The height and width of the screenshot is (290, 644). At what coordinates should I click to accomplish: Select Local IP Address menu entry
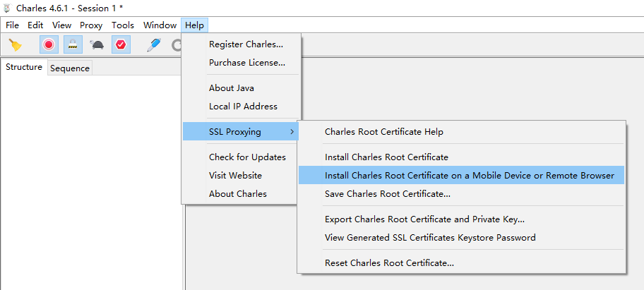[x=241, y=107]
